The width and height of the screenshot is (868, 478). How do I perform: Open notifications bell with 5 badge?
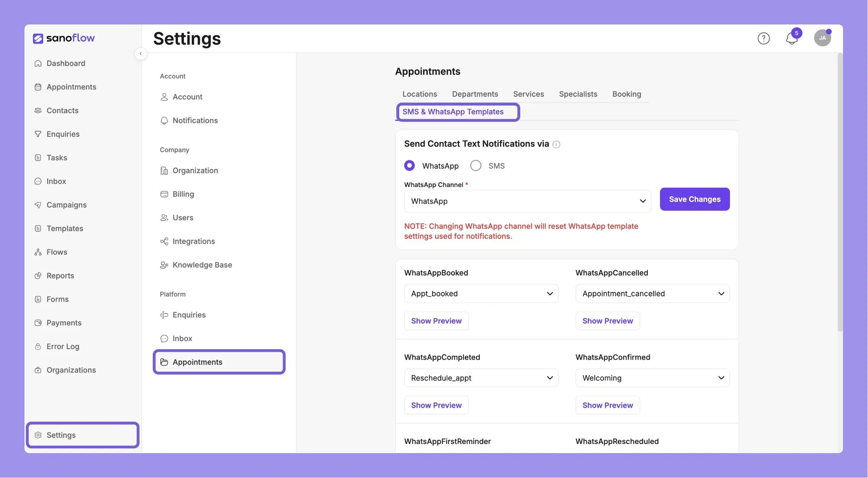click(x=792, y=37)
